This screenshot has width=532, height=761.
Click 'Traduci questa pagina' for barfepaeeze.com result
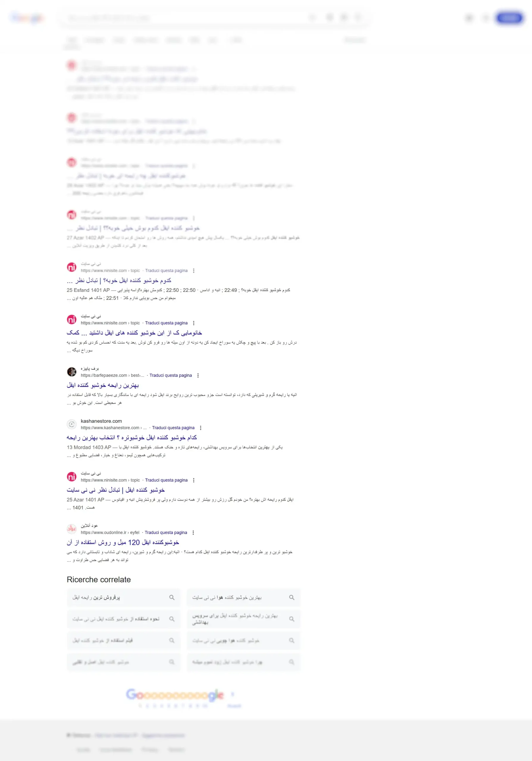pos(171,375)
